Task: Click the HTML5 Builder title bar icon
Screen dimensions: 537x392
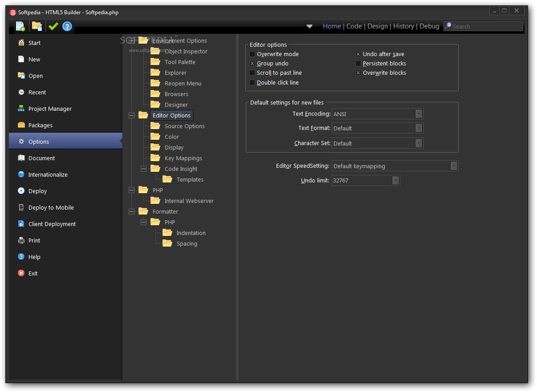Action: tap(12, 12)
